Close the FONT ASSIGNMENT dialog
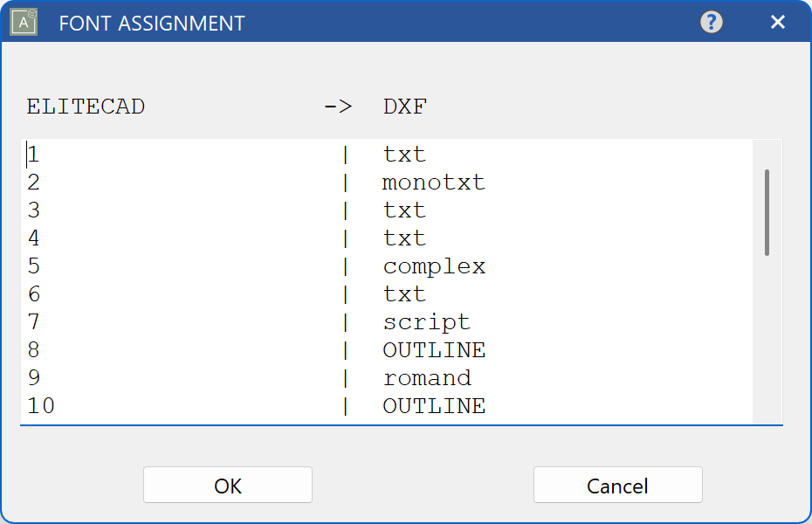 click(x=777, y=22)
